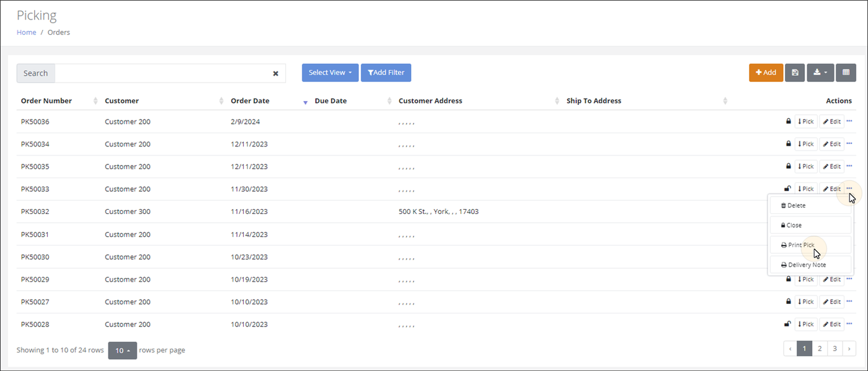Viewport: 868px width, 371px height.
Task: Click the Edit button for PK50034
Action: point(832,144)
